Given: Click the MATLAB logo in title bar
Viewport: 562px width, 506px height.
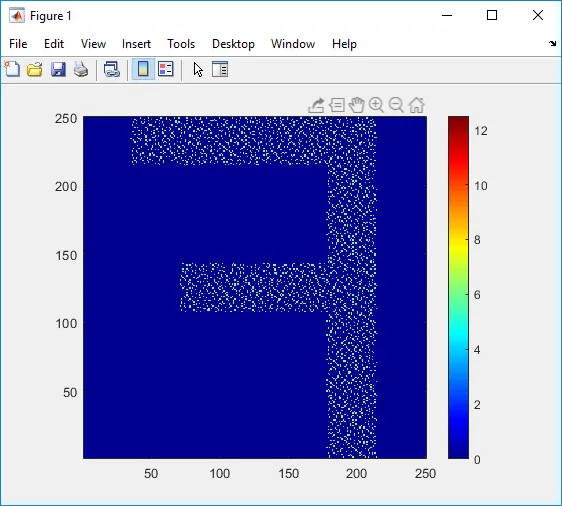Looking at the screenshot, I should click(17, 16).
